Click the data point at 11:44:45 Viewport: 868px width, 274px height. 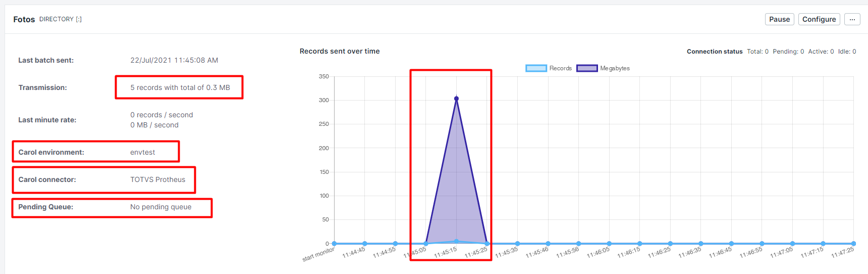(x=365, y=244)
